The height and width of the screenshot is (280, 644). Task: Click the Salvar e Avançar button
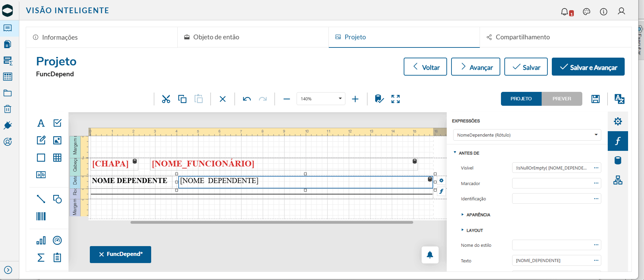tap(588, 67)
